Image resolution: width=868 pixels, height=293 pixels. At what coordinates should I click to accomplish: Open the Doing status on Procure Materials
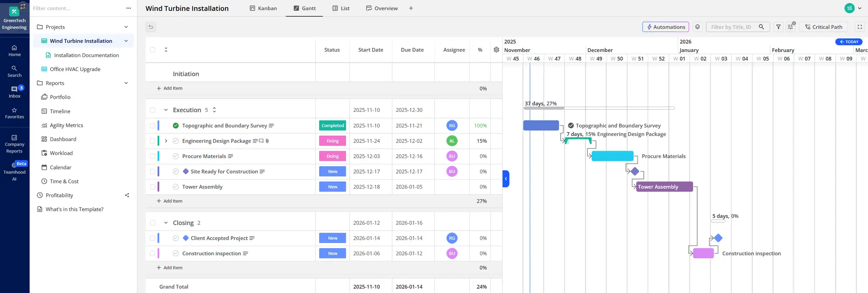tap(332, 156)
